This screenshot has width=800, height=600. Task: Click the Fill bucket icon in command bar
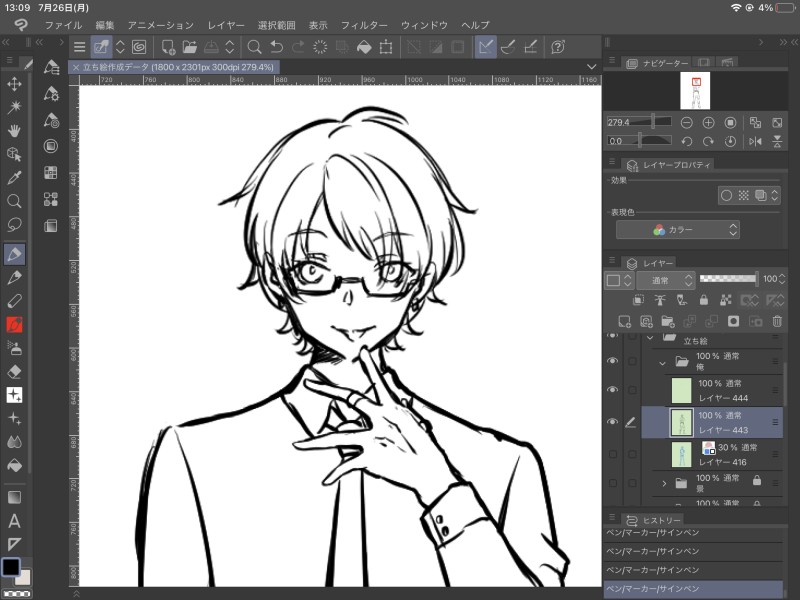(364, 47)
